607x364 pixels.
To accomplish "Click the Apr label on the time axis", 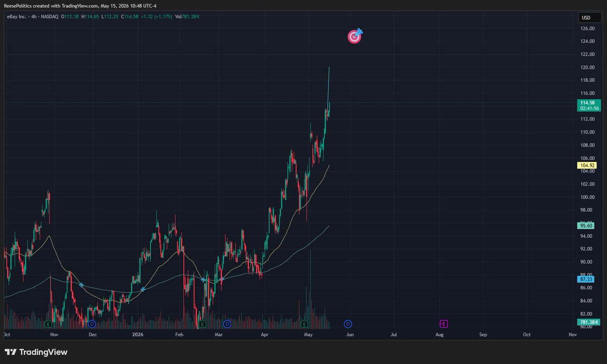I will tap(265, 335).
